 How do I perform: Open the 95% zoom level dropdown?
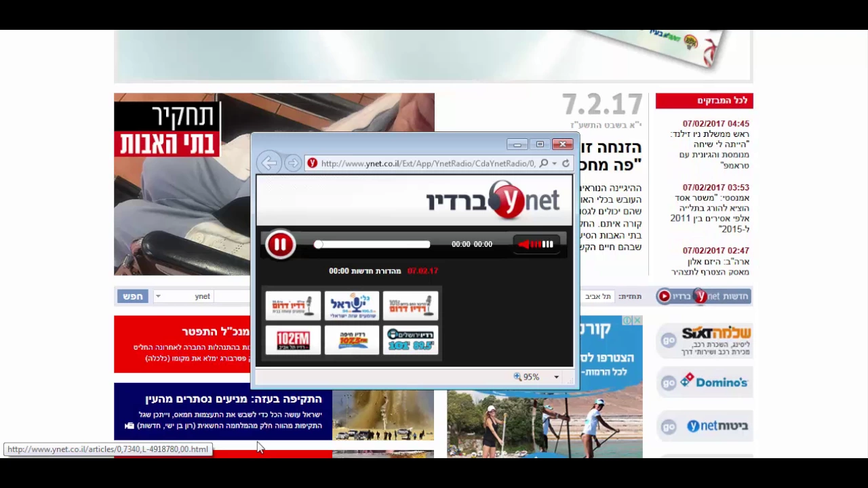coord(556,377)
